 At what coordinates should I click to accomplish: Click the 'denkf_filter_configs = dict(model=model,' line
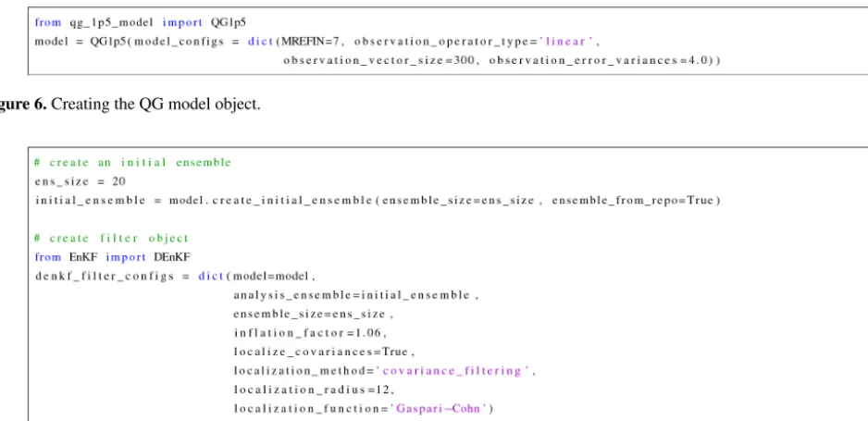(175, 276)
